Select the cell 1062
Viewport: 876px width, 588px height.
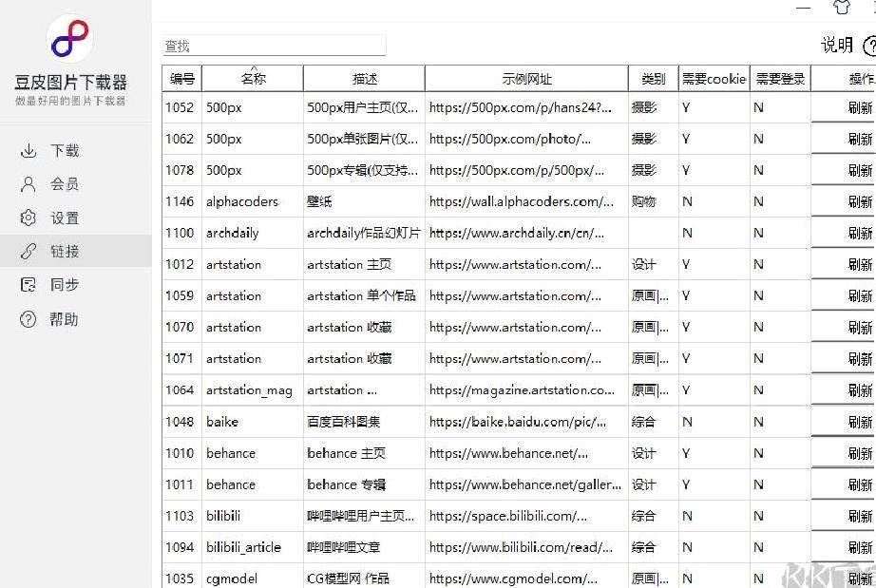click(182, 139)
